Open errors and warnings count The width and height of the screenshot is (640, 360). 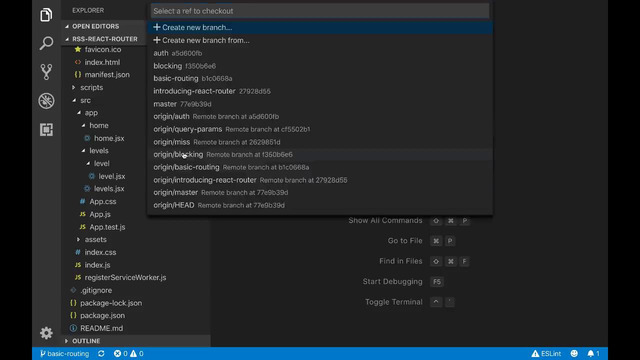coord(129,353)
